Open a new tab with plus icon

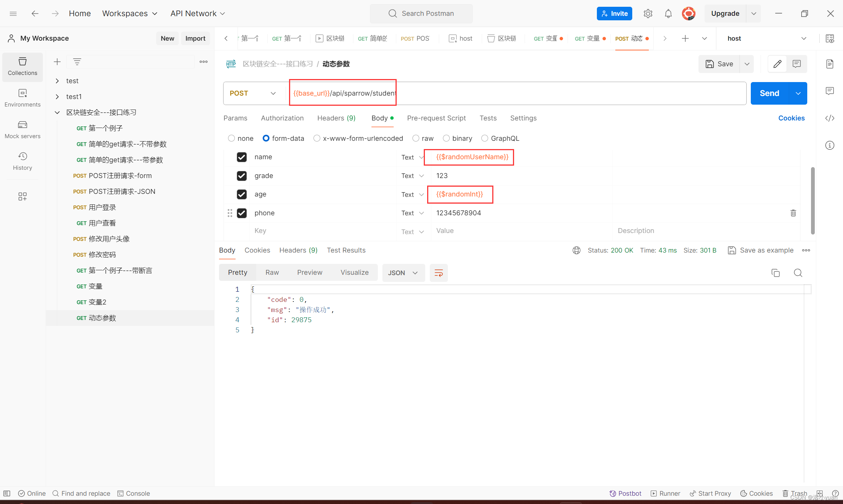pyautogui.click(x=685, y=38)
